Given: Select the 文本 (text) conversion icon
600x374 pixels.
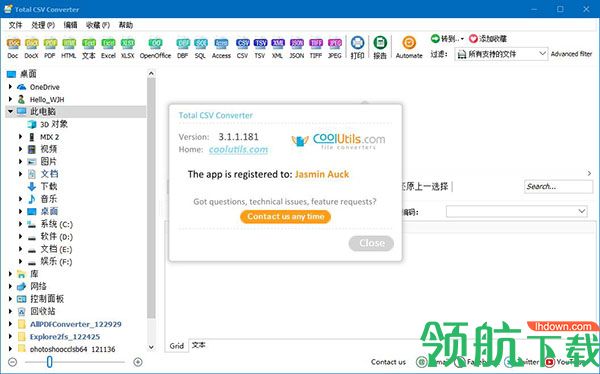Looking at the screenshot, I should point(89,43).
